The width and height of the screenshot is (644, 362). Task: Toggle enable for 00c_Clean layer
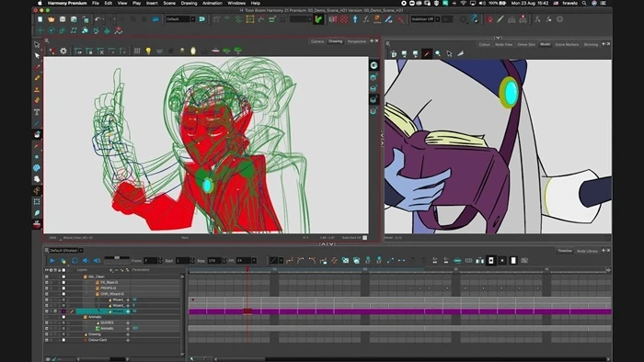[x=46, y=277]
